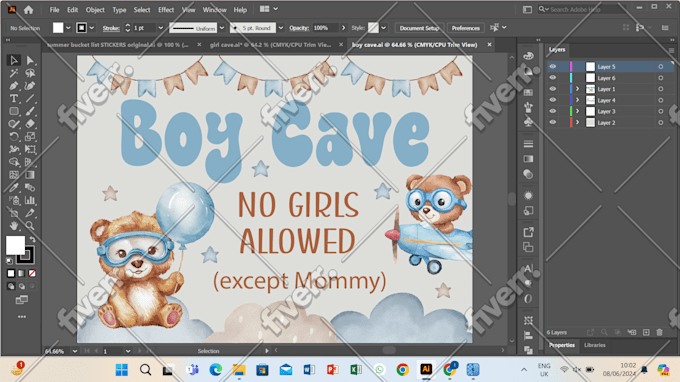680x382 pixels.
Task: Switch to Libraries panel tab
Action: pos(595,345)
